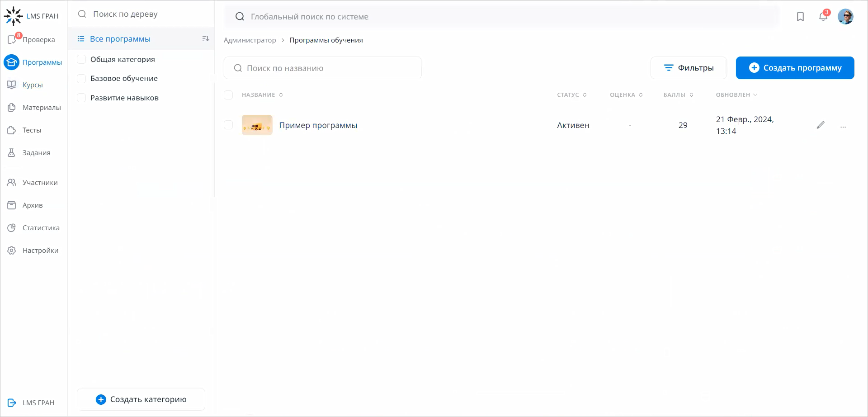868x417 pixels.
Task: Select Все программы in the tree
Action: pos(120,38)
